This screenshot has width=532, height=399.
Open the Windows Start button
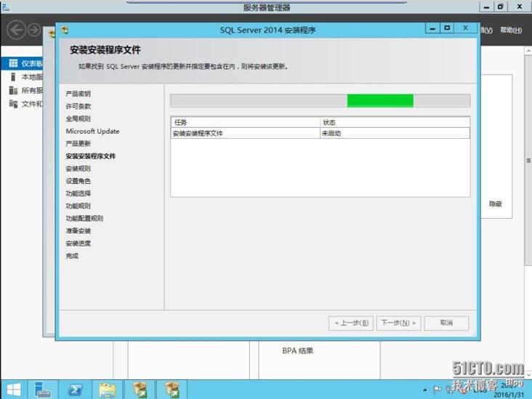click(x=14, y=390)
